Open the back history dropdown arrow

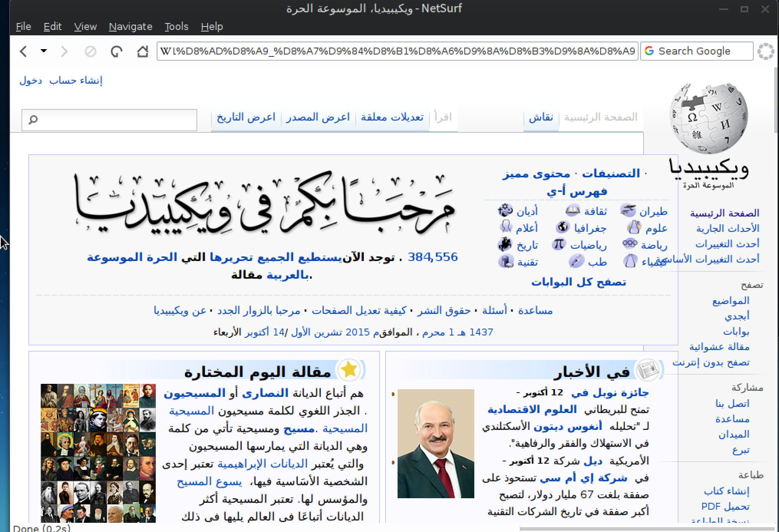pyautogui.click(x=44, y=51)
